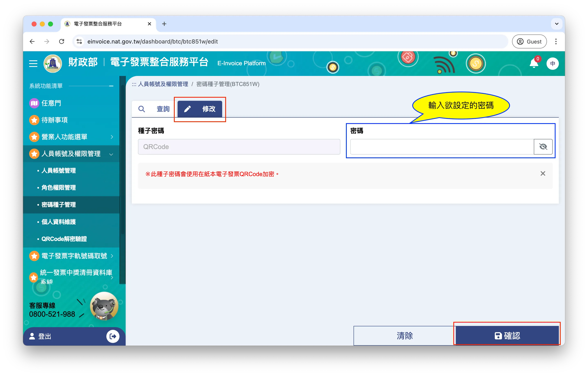Click the 任意門 purple map icon
Screen dimensions: 588x376
pos(34,103)
